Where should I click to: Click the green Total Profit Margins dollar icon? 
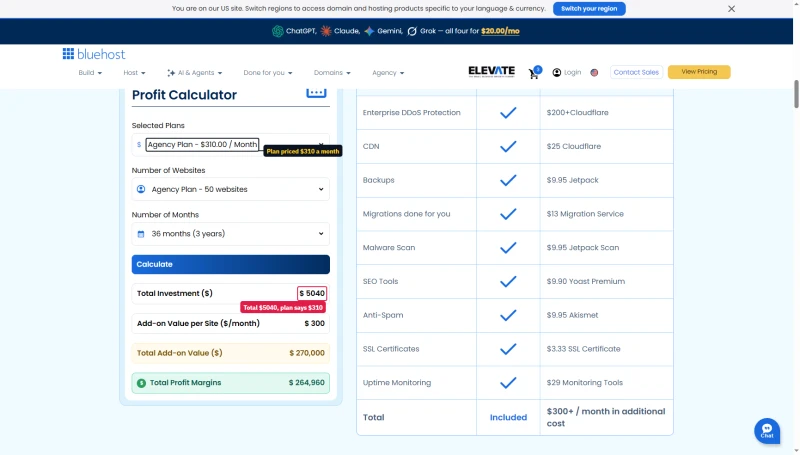141,383
